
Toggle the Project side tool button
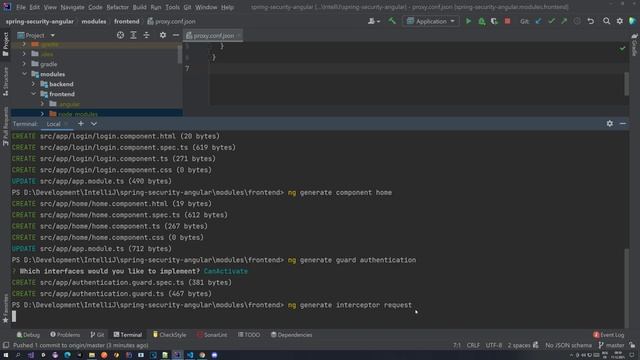5,44
